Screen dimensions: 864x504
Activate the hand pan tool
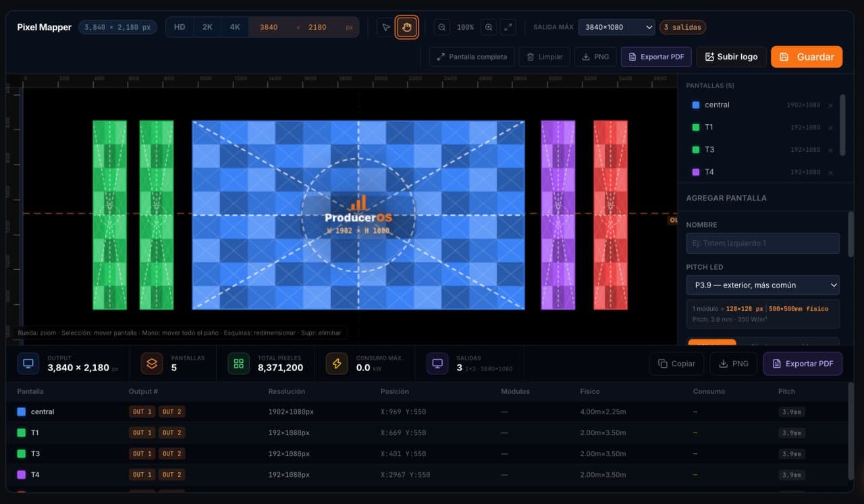(406, 28)
